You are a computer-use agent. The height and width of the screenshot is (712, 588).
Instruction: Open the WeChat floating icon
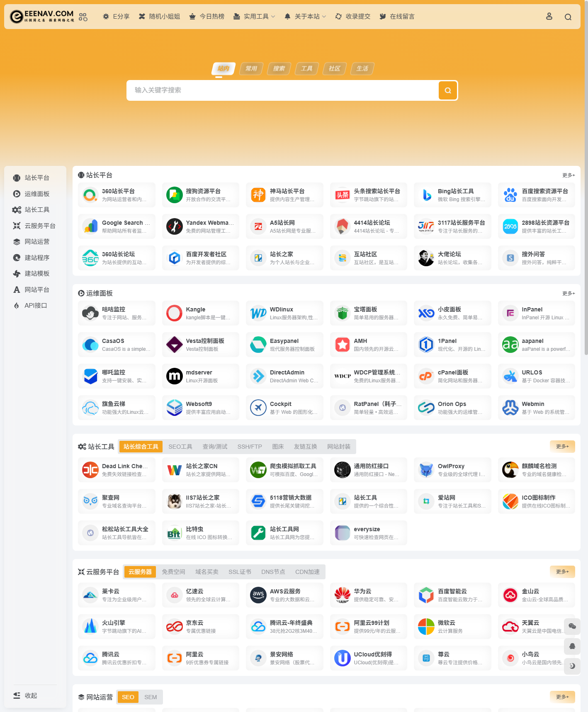tap(572, 626)
